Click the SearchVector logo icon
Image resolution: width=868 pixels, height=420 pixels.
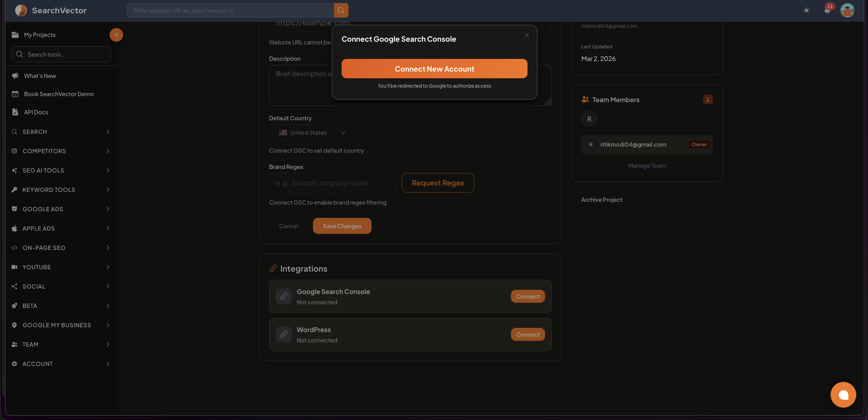click(21, 11)
